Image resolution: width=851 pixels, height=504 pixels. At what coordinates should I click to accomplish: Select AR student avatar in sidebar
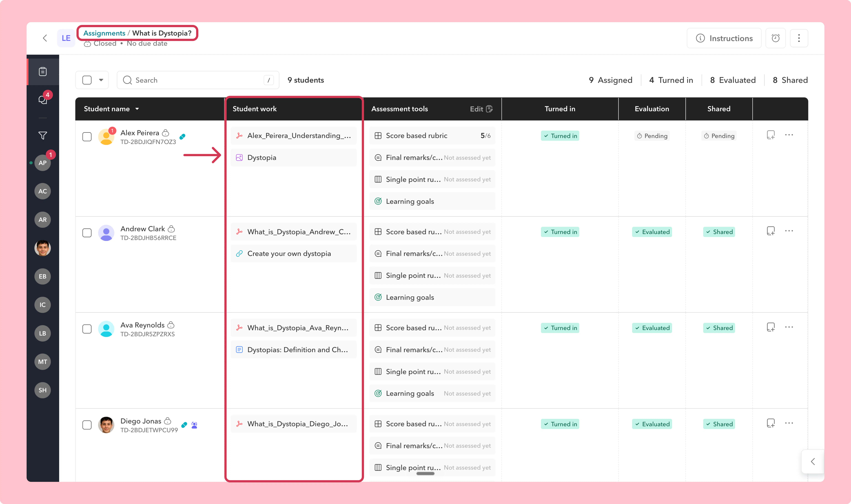(x=43, y=220)
